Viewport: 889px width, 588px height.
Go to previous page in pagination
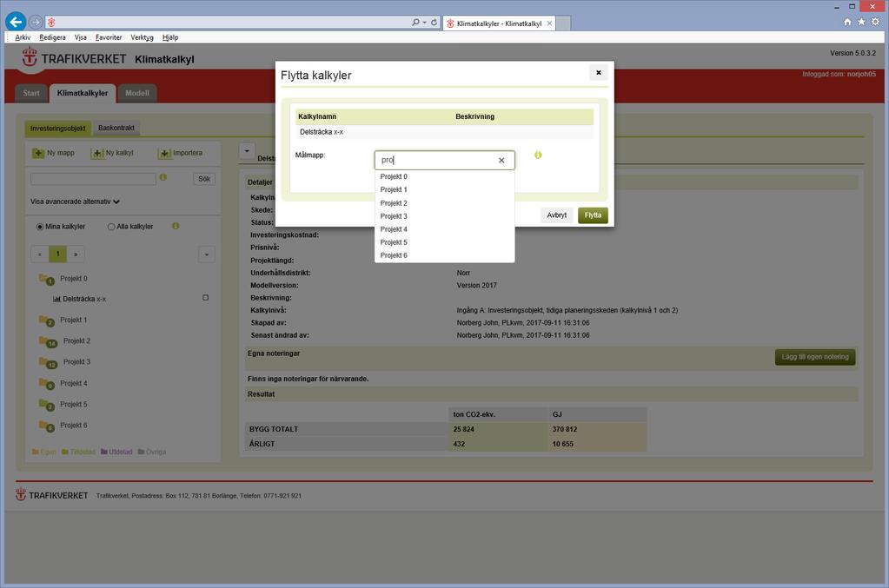(x=40, y=254)
